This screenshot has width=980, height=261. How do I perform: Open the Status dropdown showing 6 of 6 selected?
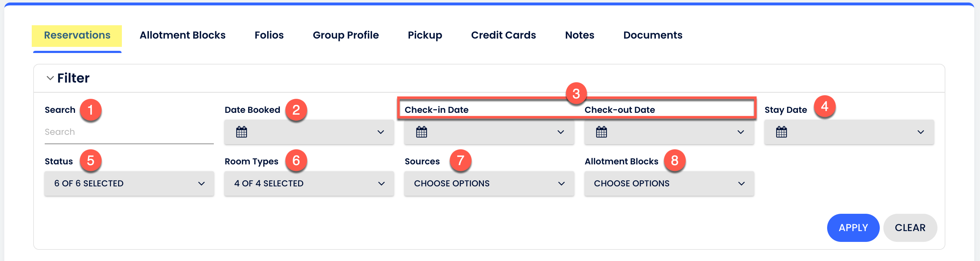coord(129,183)
